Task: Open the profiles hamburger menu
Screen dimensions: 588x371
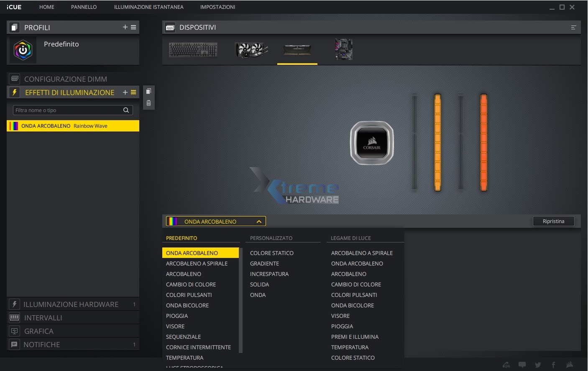Action: 133,27
